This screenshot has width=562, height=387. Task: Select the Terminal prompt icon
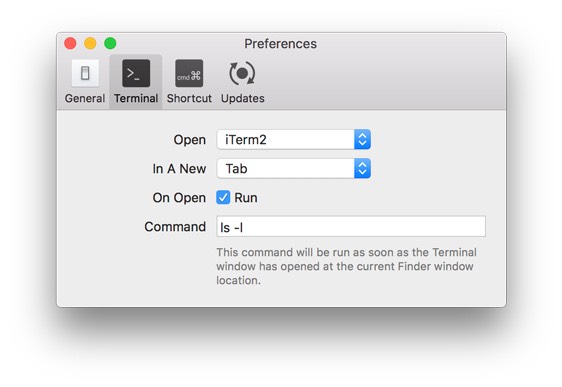(136, 73)
